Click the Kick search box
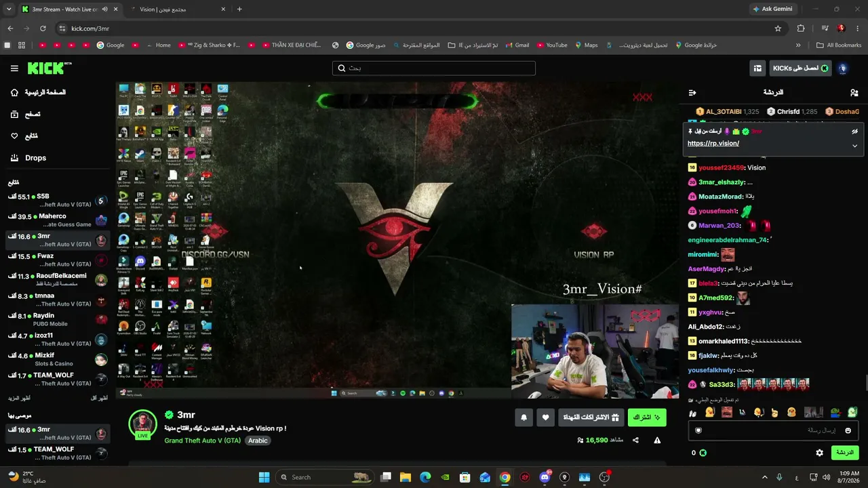 pos(434,68)
